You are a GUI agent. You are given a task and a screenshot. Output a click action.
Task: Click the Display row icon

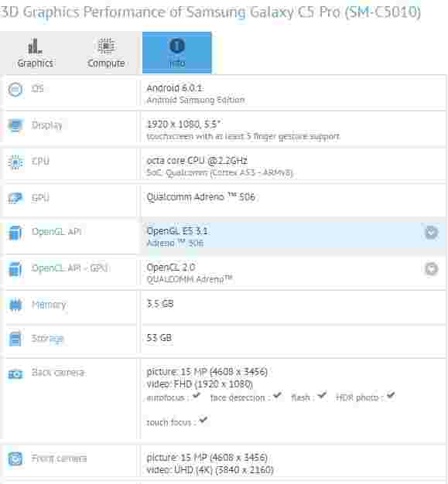[15, 126]
